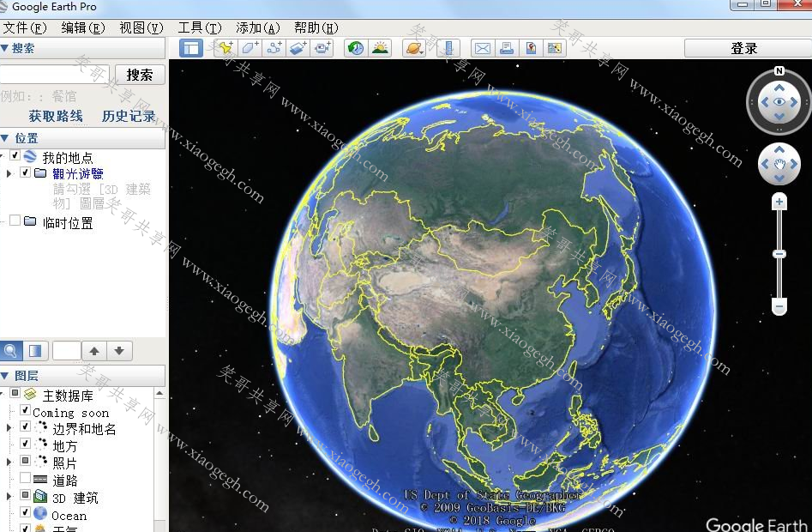Toggle the 照片 layer checkbox

coord(25,460)
